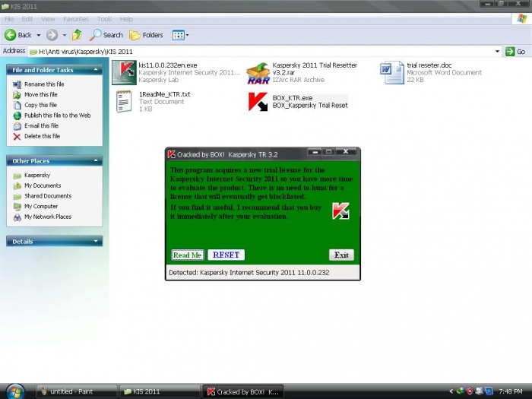Go to Kaspersky folder link

tap(37, 175)
